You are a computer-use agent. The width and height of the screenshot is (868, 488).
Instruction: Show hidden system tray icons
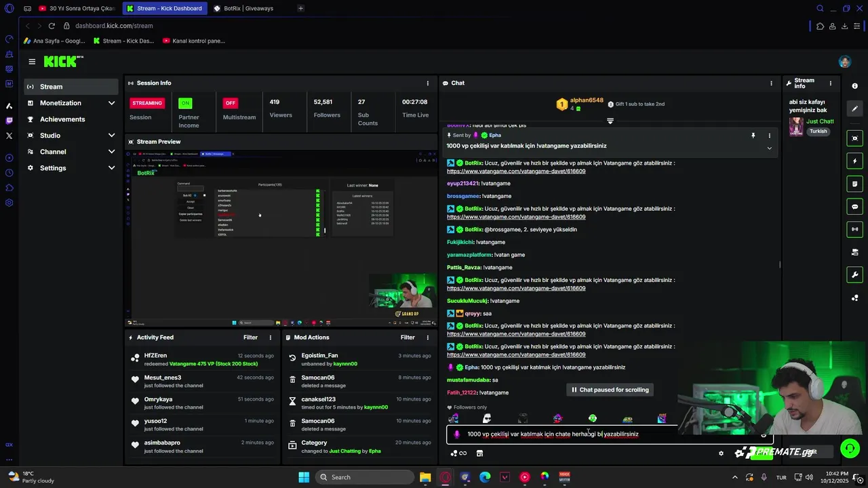(735, 477)
